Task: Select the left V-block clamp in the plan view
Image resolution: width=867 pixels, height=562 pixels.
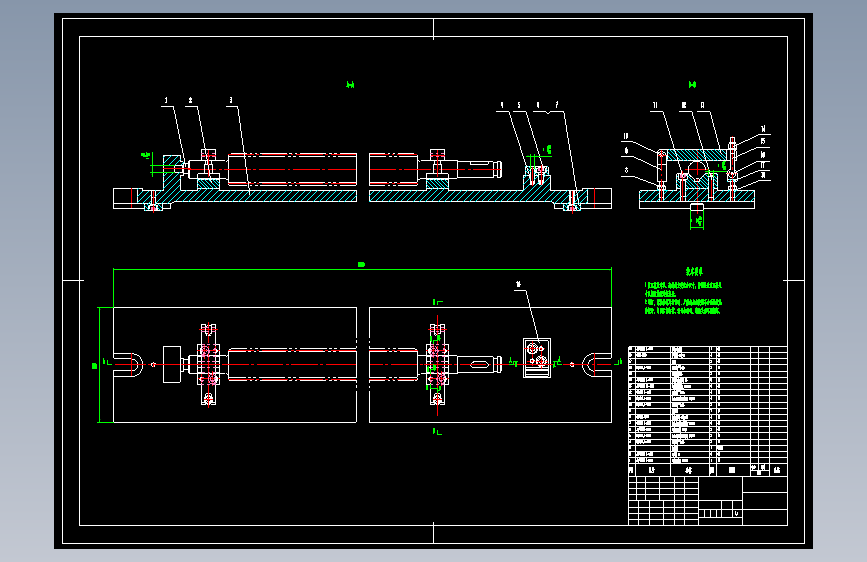Action: click(208, 365)
